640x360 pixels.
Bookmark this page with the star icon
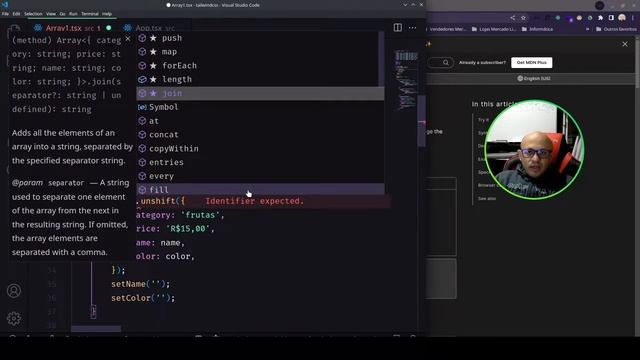[523, 18]
